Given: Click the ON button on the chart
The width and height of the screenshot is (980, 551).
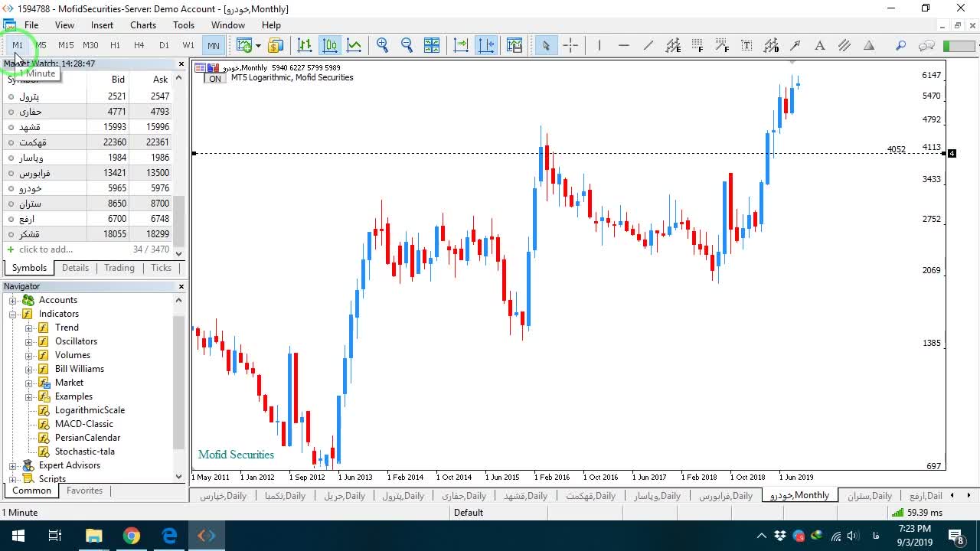Looking at the screenshot, I should pyautogui.click(x=215, y=79).
